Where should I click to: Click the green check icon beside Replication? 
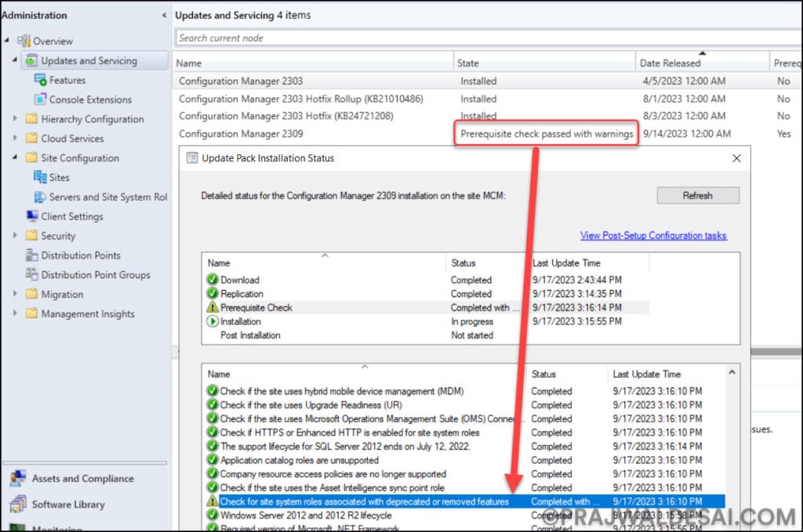(x=212, y=293)
